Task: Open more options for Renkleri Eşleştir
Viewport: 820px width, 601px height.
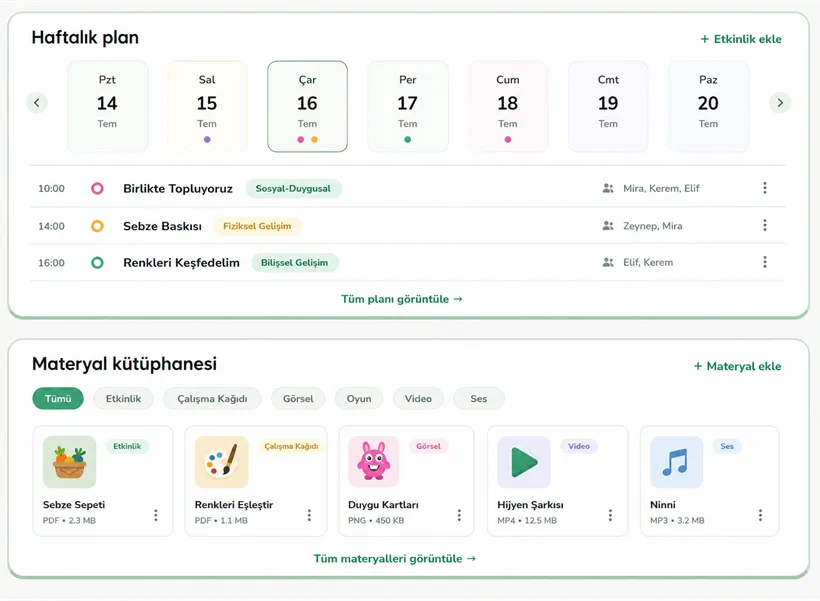Action: pyautogui.click(x=309, y=515)
